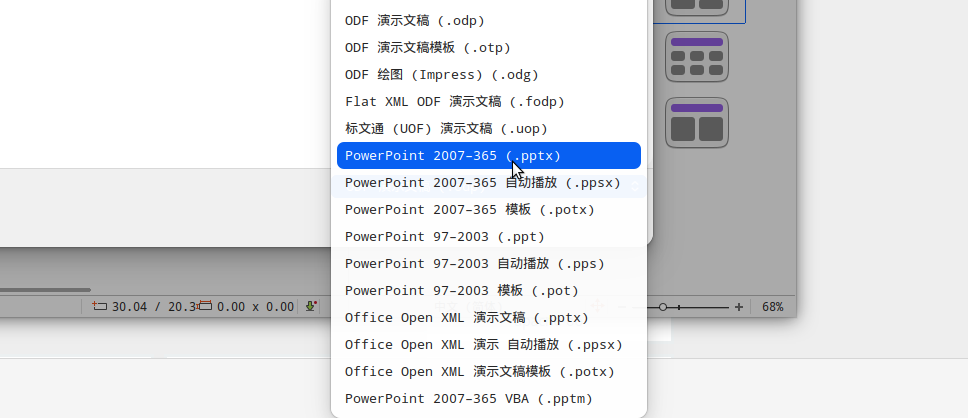The image size is (968, 418).
Task: Select PowerPoint 97-2003 模板 (.pot)
Action: (489, 290)
